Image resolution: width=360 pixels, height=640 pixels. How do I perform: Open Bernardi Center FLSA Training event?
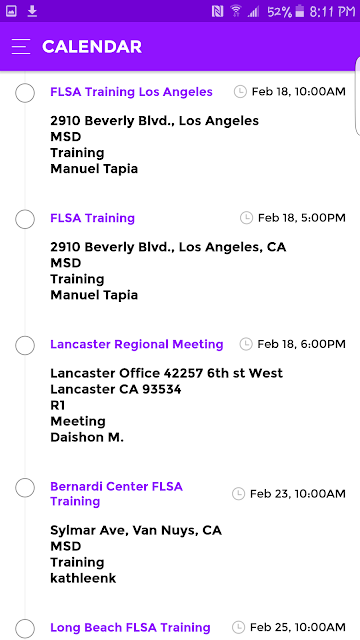tap(116, 494)
